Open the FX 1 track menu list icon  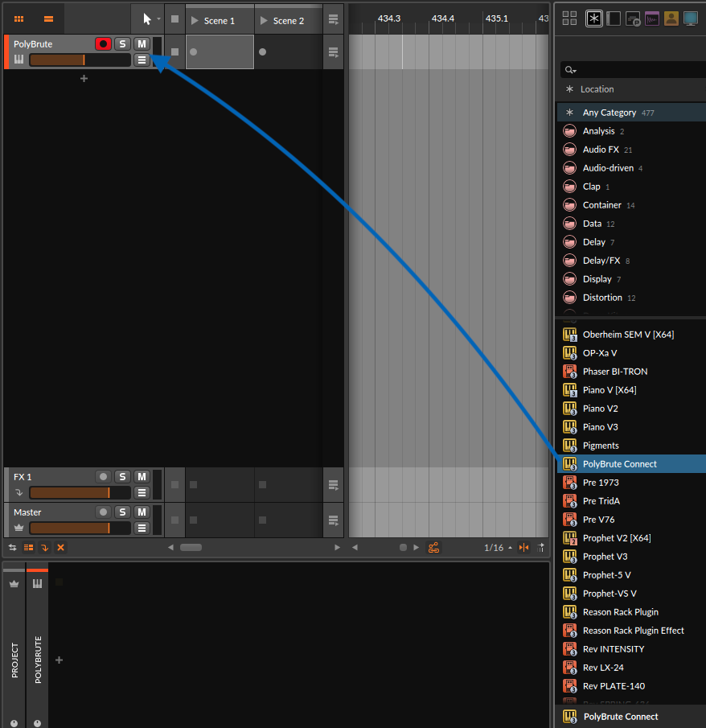pyautogui.click(x=142, y=492)
